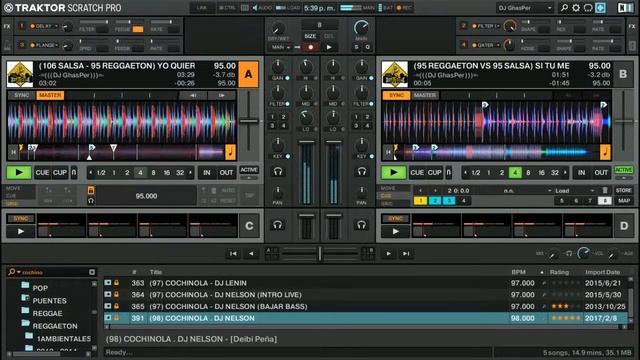The width and height of the screenshot is (640, 360).
Task: Sort tracks by BPM column header
Action: tap(518, 272)
